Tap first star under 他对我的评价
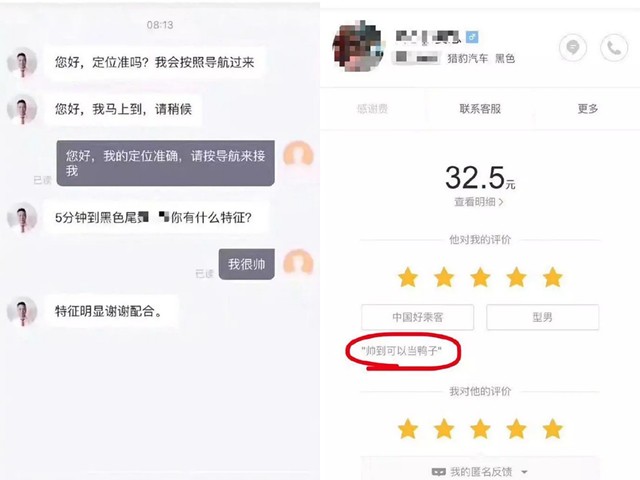The width and height of the screenshot is (640, 480). click(x=408, y=278)
